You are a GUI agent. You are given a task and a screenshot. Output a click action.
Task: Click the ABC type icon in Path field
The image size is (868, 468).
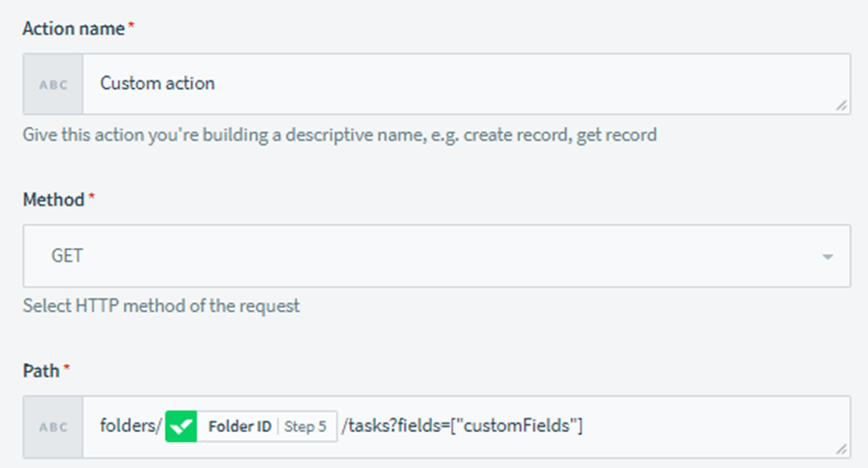[x=53, y=426]
